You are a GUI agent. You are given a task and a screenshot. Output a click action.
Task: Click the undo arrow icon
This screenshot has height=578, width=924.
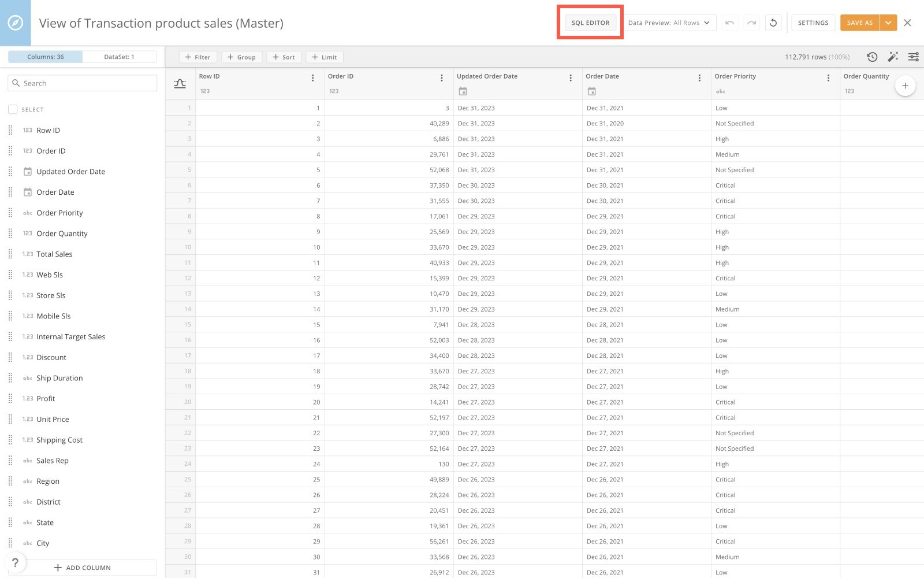pos(729,23)
